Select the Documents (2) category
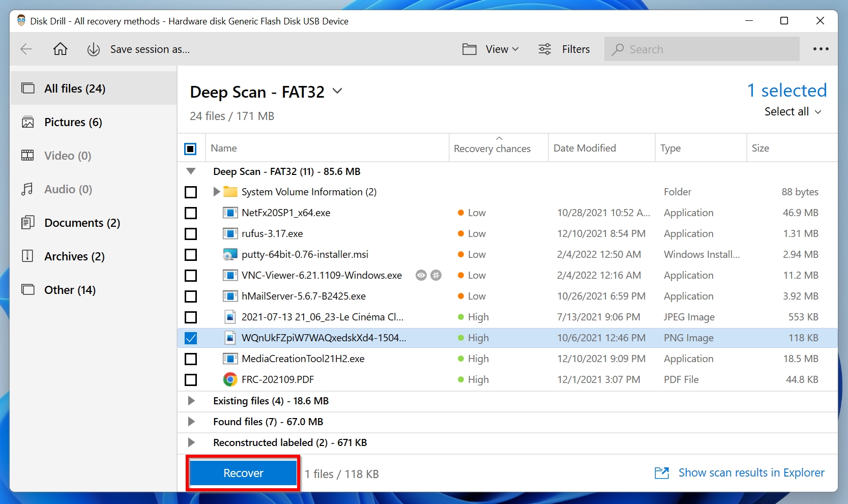This screenshot has width=848, height=504. (x=94, y=223)
